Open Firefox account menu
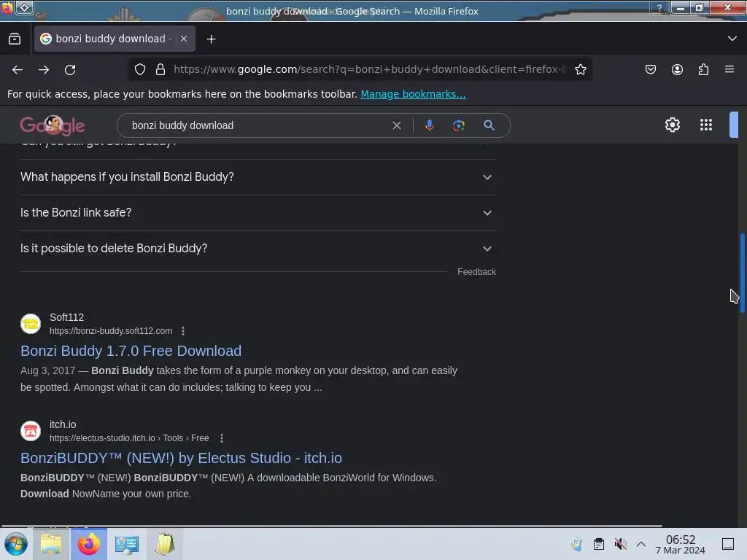 click(x=677, y=69)
